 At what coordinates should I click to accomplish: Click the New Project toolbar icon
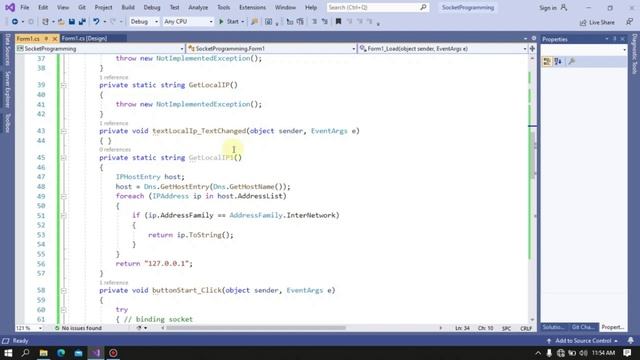click(x=45, y=22)
